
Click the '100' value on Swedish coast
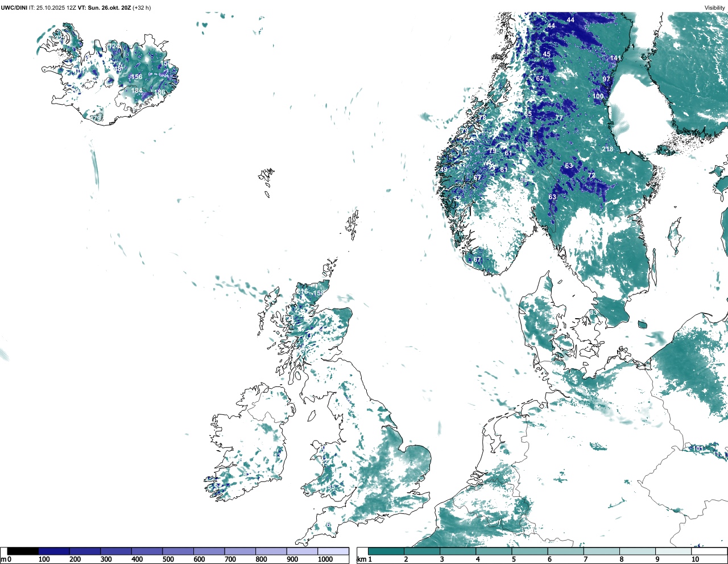[x=598, y=97]
